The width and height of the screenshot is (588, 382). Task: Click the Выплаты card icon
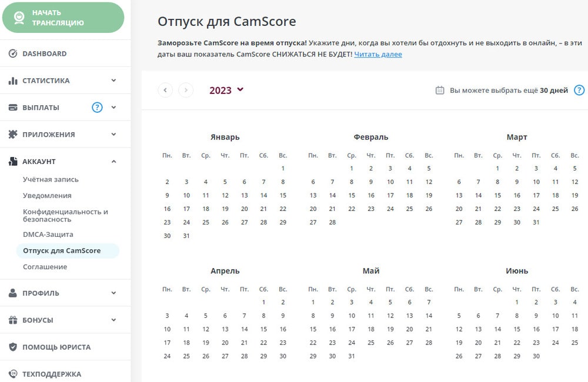coord(13,108)
